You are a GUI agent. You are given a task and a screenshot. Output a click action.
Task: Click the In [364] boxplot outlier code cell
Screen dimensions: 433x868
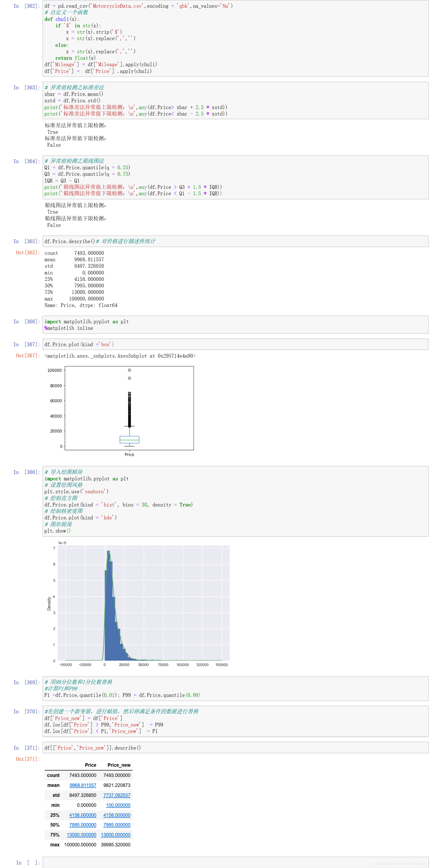click(235, 177)
